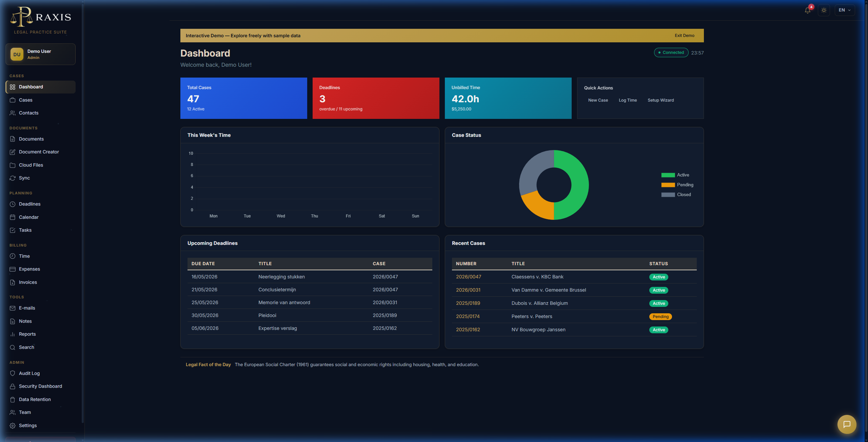Click Van Damme v. Gemeente Brussel title

549,290
